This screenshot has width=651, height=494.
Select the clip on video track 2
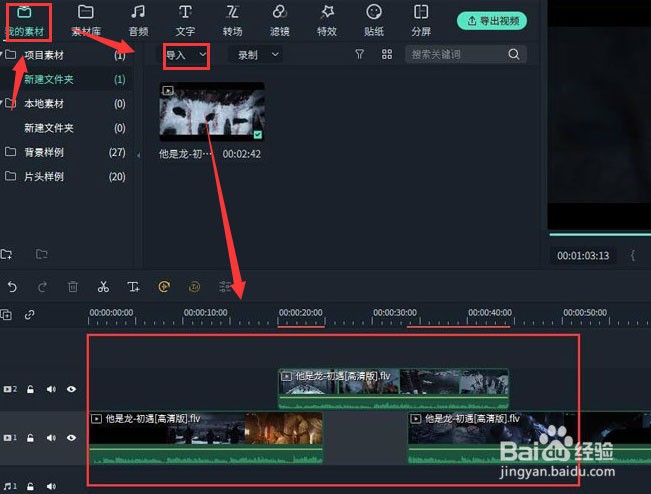394,389
